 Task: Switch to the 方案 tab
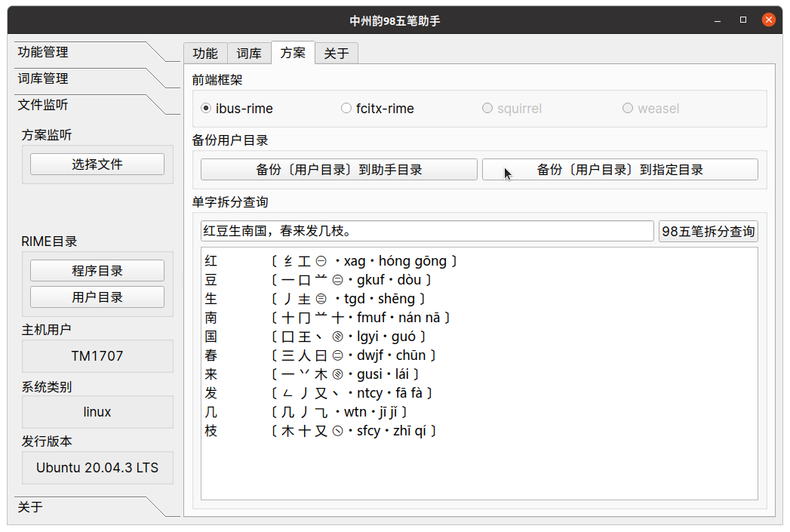point(293,52)
